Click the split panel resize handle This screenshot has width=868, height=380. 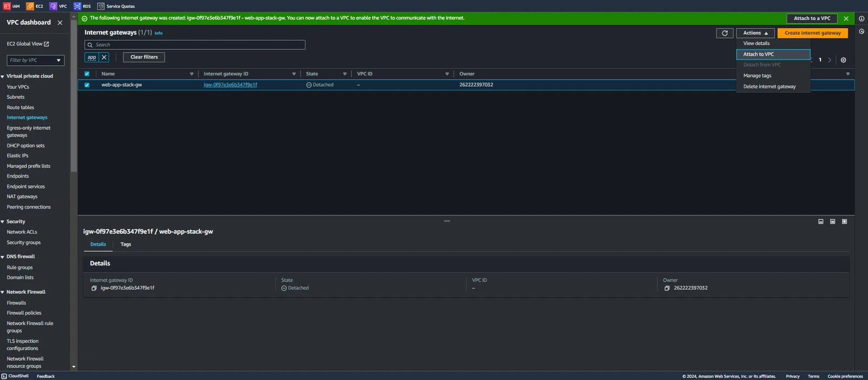447,221
